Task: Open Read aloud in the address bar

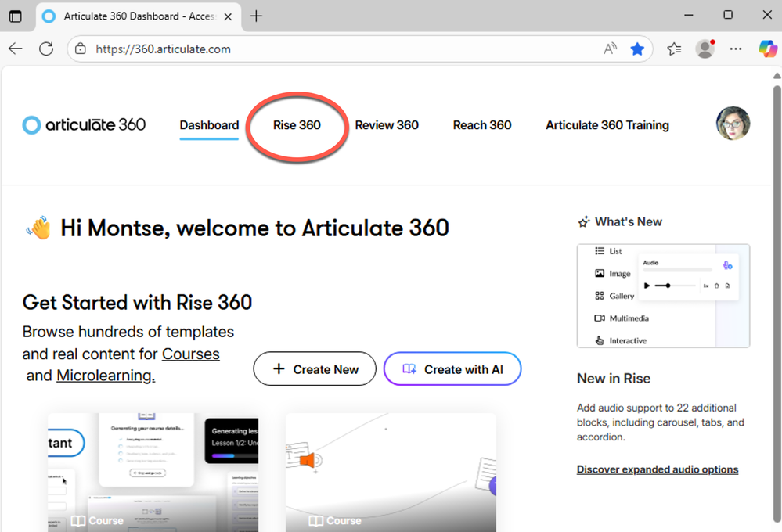Action: coord(610,49)
